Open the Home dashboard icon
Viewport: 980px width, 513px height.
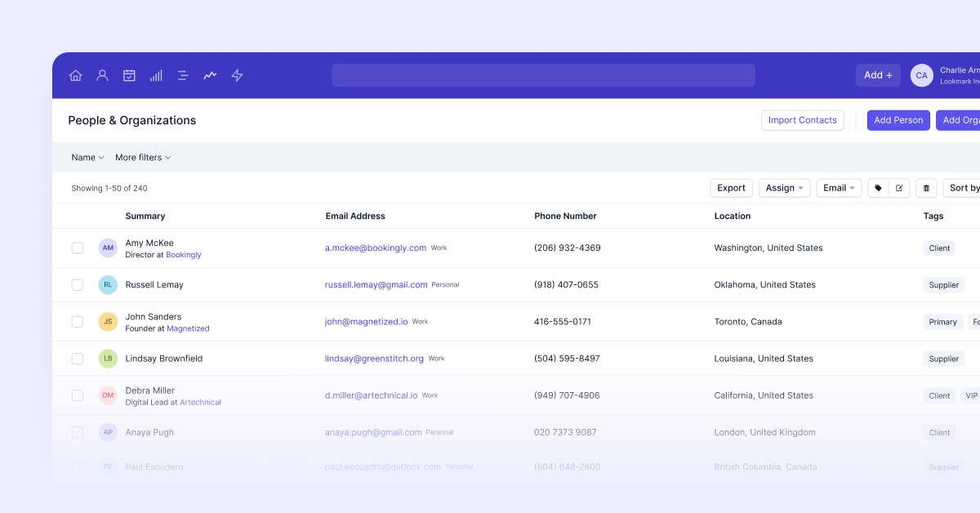[75, 75]
